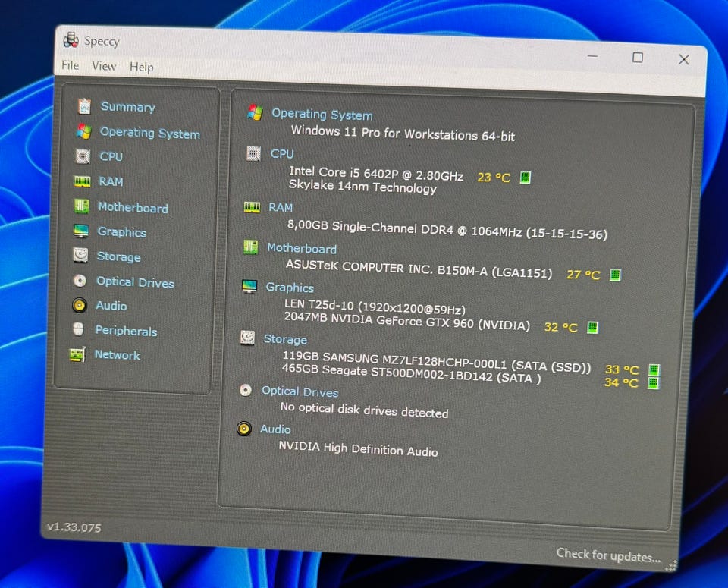Open Operating System label in sidebar
This screenshot has height=588, width=728.
(x=150, y=134)
